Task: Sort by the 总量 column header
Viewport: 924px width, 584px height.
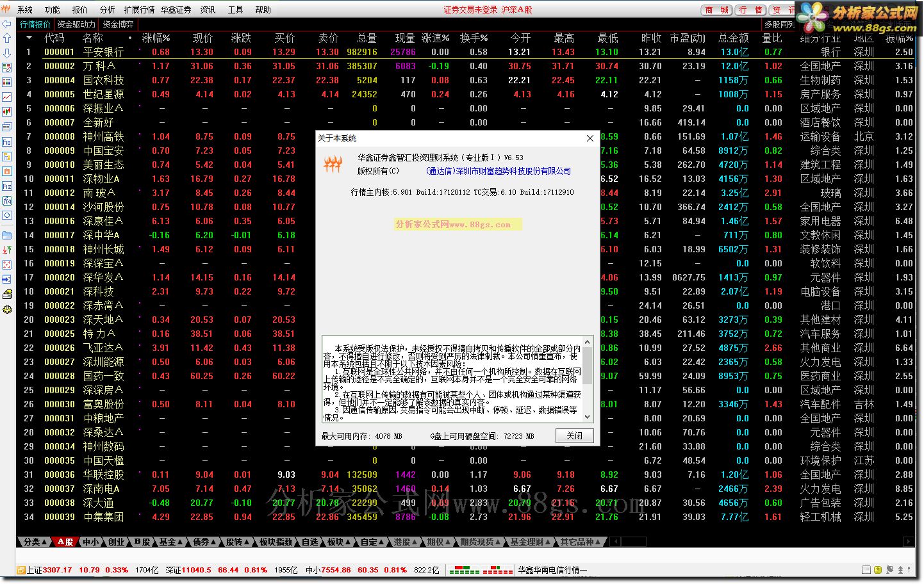Action: click(x=367, y=38)
